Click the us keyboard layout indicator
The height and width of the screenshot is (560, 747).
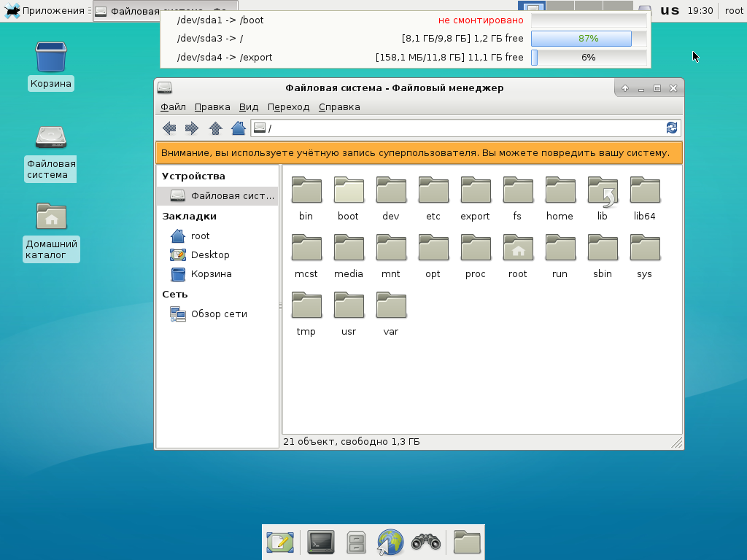pyautogui.click(x=670, y=10)
